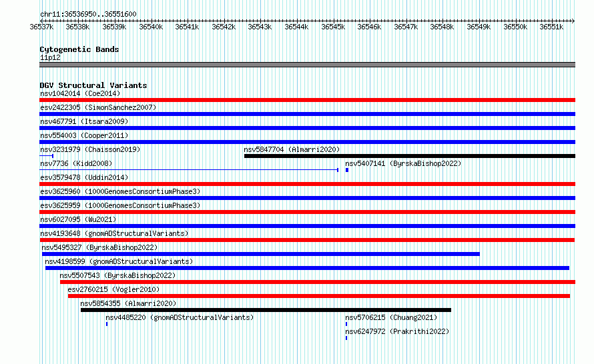This screenshot has height=364, width=594.
Task: Open nsv554003 (Cooper2011) variant
Action: pyautogui.click(x=84, y=135)
